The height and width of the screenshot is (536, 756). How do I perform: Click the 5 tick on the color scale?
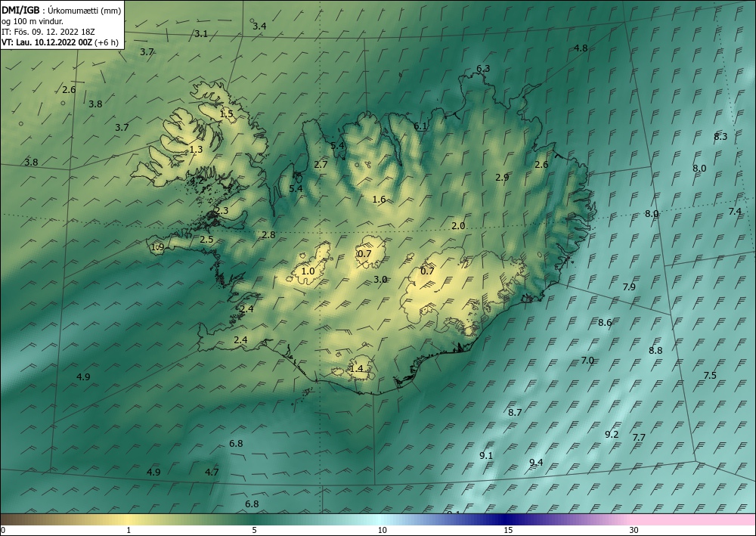coord(254,530)
